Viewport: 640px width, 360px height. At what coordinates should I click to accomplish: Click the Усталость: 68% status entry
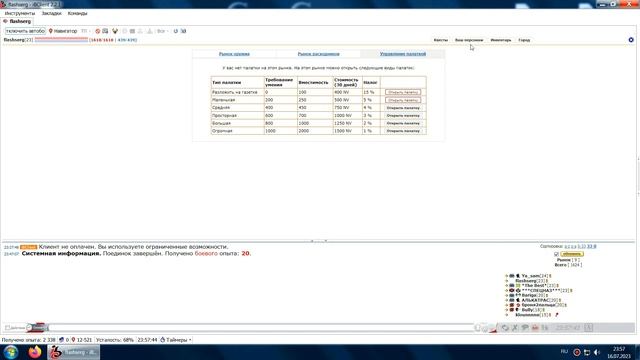tap(115, 340)
